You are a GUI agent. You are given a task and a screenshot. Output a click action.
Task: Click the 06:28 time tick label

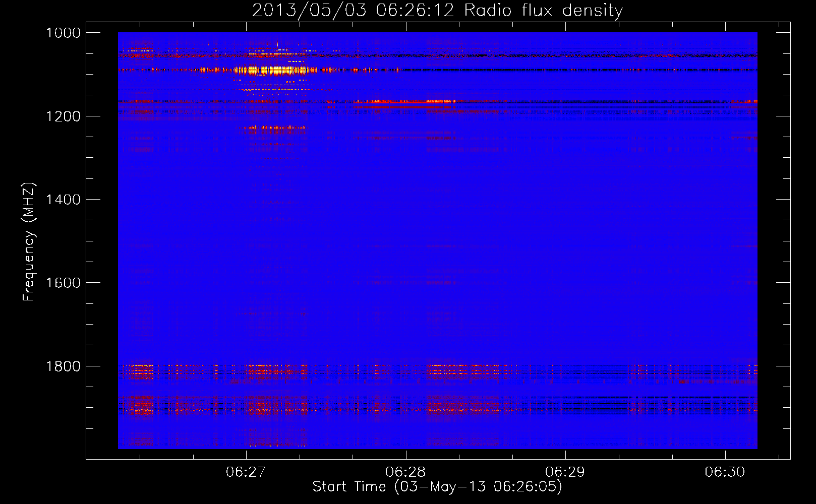tap(405, 472)
